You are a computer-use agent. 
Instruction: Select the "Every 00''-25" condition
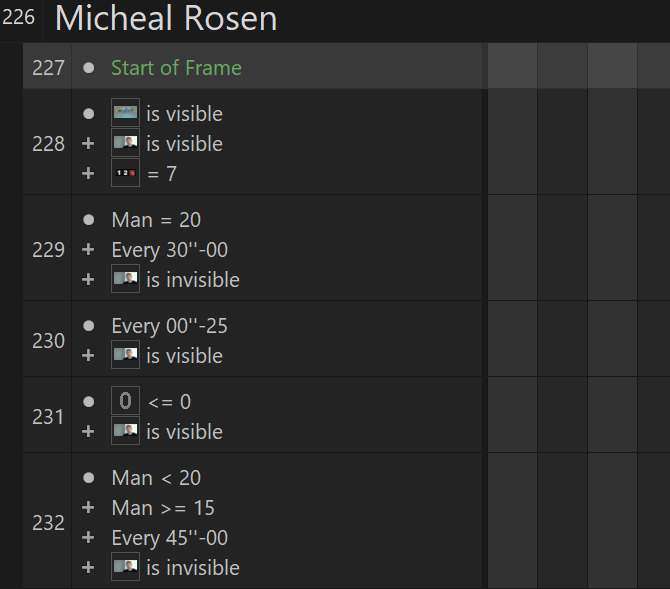[x=170, y=326]
